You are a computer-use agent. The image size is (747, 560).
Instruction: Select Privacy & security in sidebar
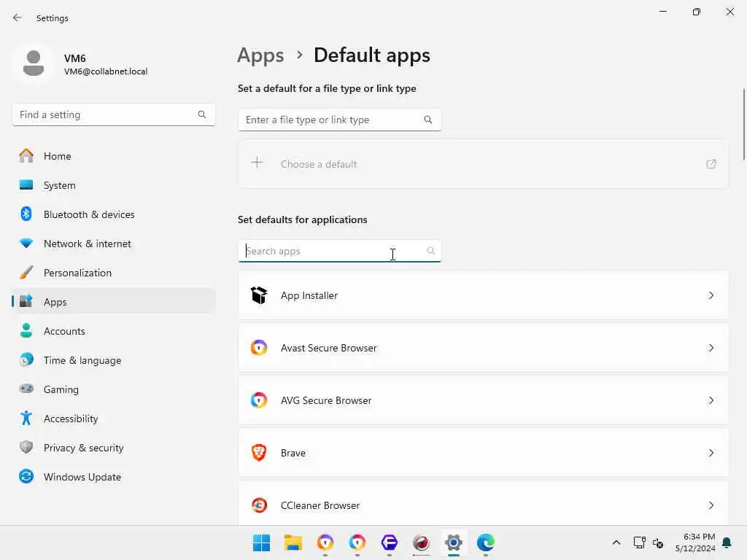coord(83,448)
